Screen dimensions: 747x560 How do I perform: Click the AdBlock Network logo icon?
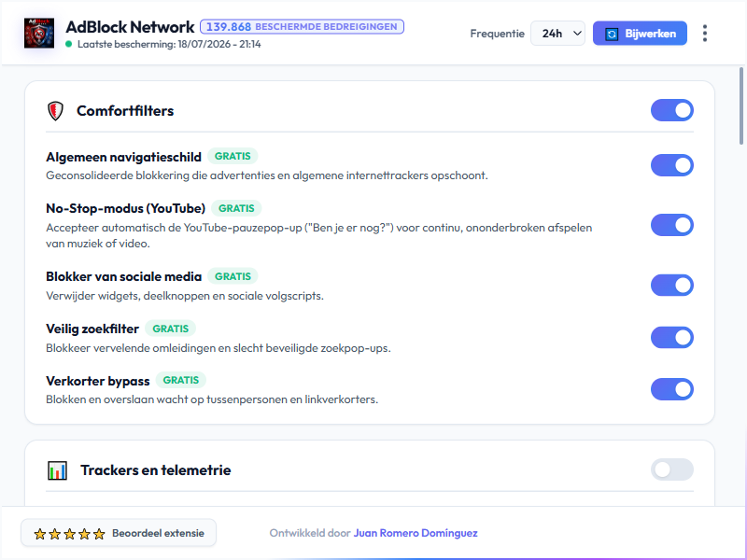coord(39,34)
